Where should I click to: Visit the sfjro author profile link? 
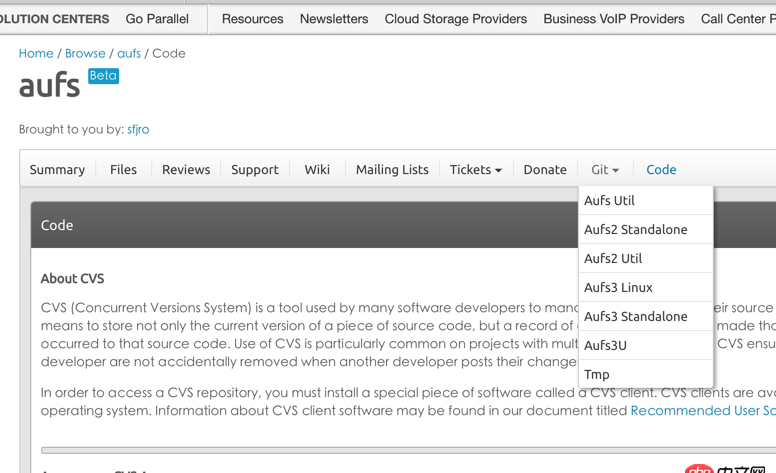point(138,129)
